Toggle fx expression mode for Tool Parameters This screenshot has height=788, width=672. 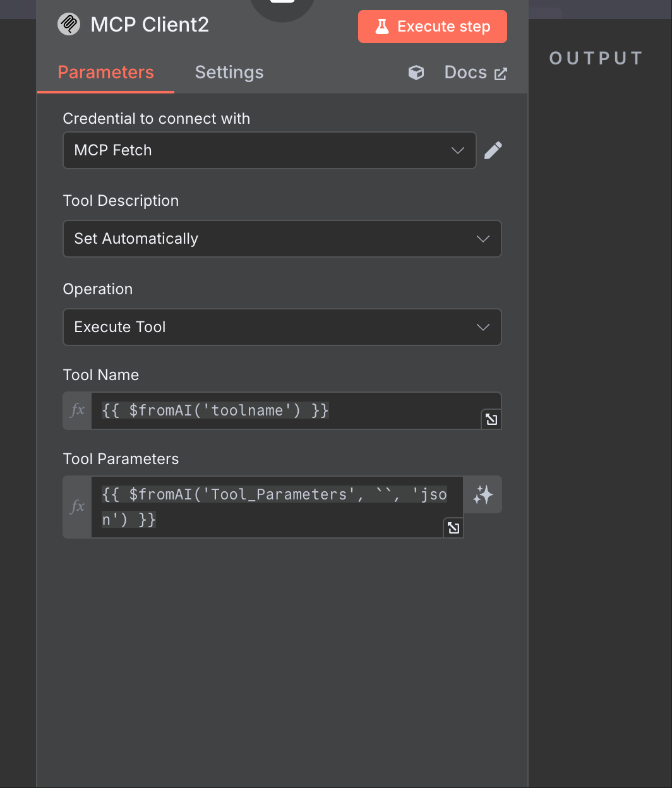(x=78, y=507)
